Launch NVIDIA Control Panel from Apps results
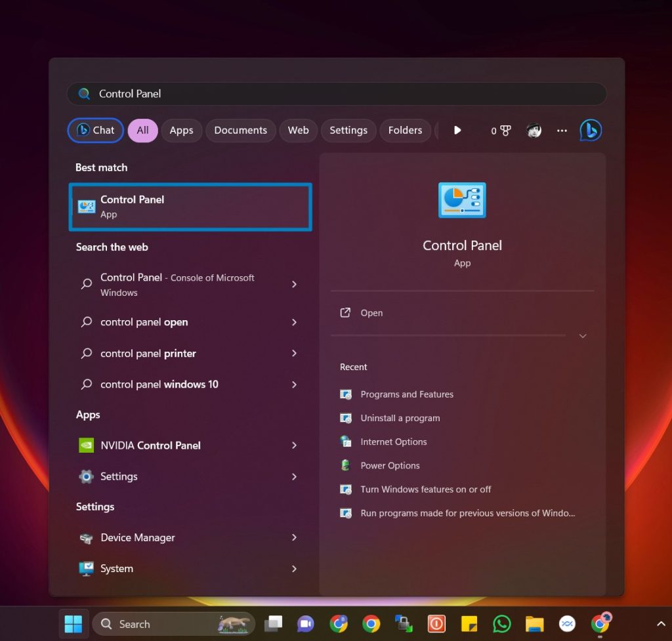This screenshot has width=672, height=641. [150, 445]
